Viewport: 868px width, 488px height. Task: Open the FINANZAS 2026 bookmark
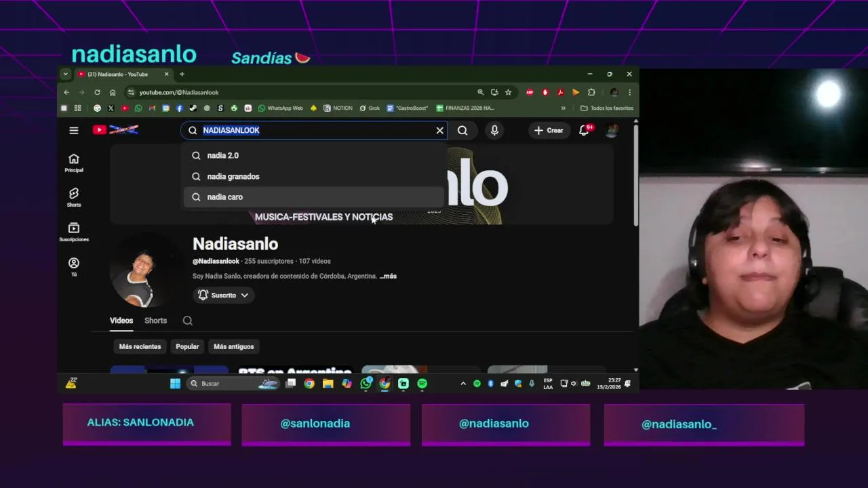click(465, 108)
